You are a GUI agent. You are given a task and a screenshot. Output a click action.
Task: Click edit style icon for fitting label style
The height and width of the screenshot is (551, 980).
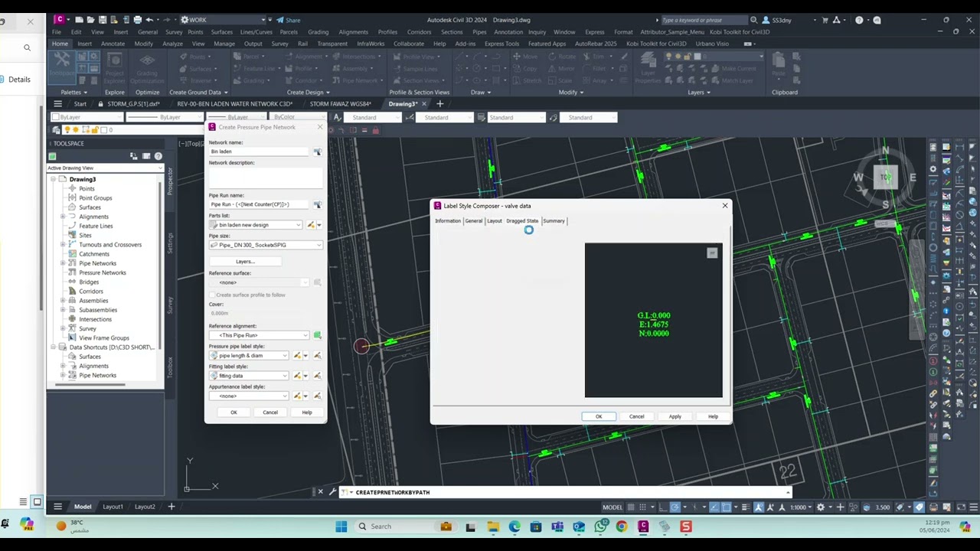[297, 376]
